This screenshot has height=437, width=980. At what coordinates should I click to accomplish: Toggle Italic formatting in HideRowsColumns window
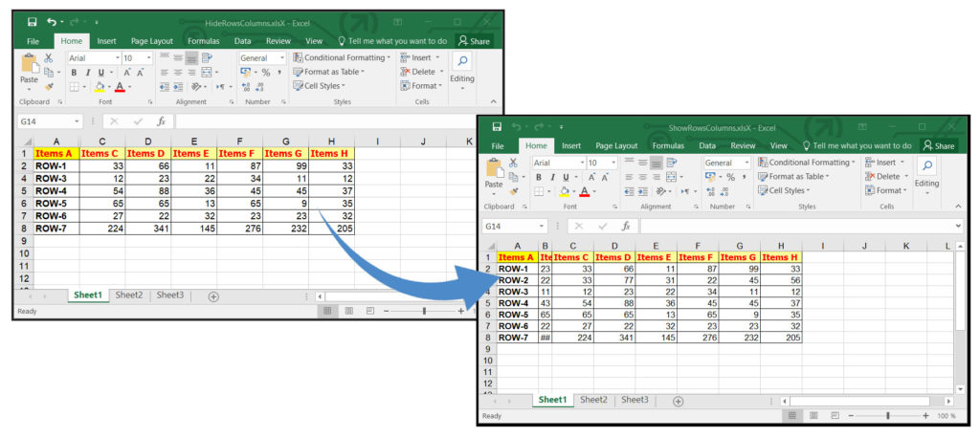pos(86,73)
